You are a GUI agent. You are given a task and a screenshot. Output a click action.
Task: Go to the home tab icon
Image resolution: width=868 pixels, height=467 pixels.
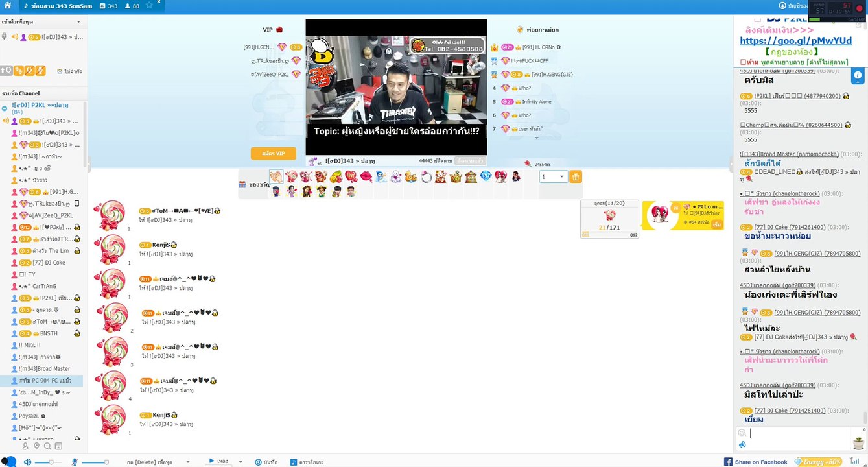[x=8, y=5]
